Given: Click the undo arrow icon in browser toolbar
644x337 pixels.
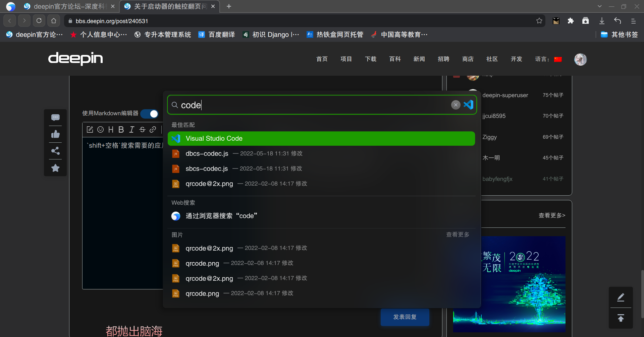Looking at the screenshot, I should pyautogui.click(x=618, y=21).
